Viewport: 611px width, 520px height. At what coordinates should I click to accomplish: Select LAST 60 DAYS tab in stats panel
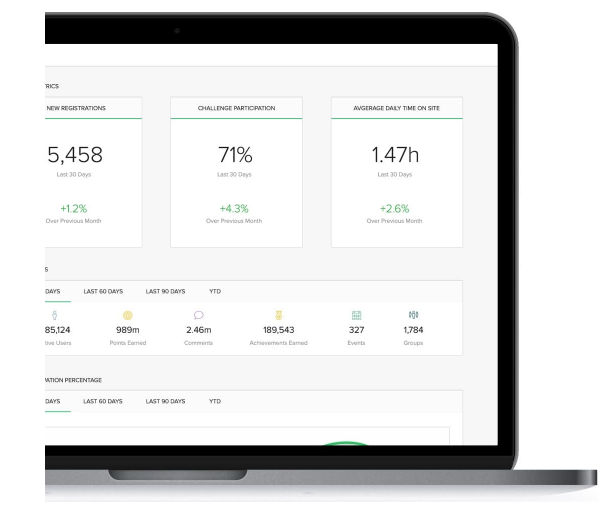[x=103, y=292]
